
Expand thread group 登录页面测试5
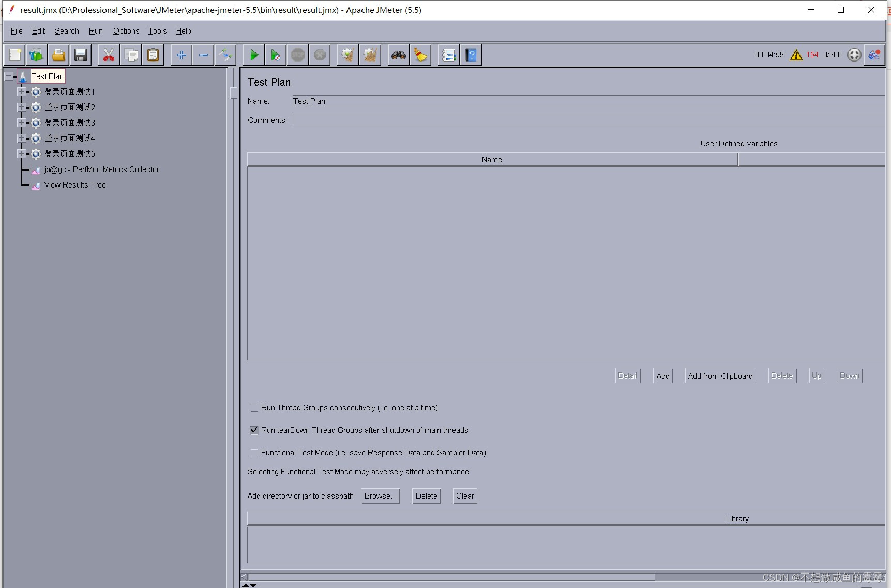coord(21,153)
